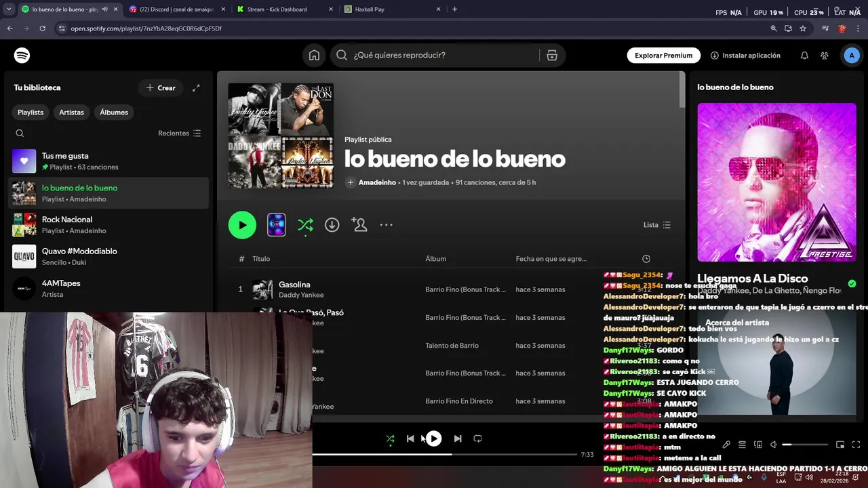Viewport: 868px width, 488px height.
Task: Switch to Haxball Play tab
Action: pos(393,9)
